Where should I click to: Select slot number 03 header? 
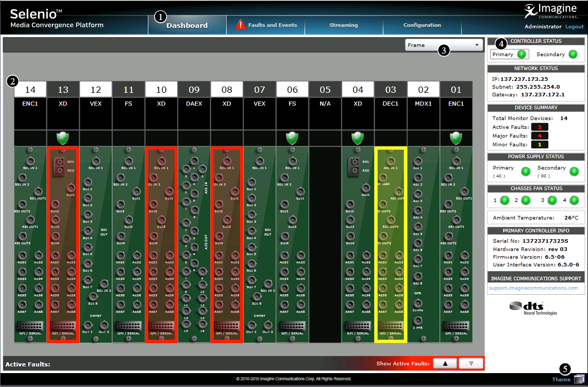click(391, 90)
